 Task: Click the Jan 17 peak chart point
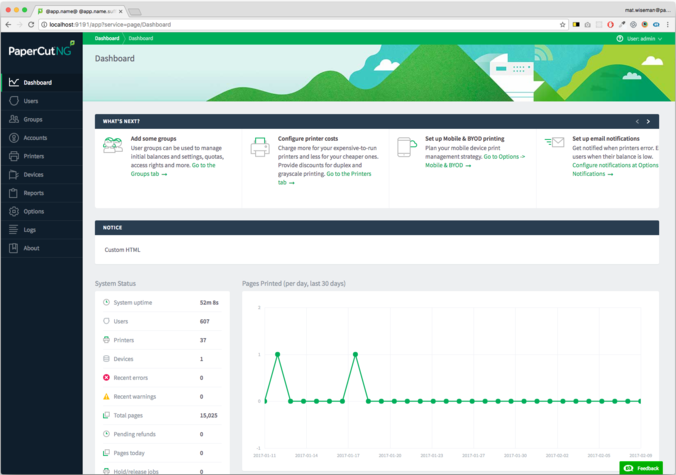pos(355,354)
